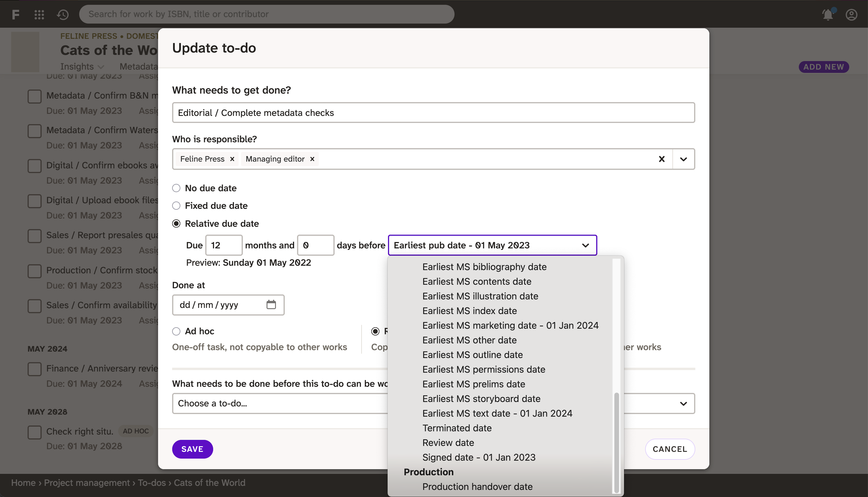Click the clear all responsibles X icon
This screenshot has width=868, height=497.
click(x=661, y=159)
